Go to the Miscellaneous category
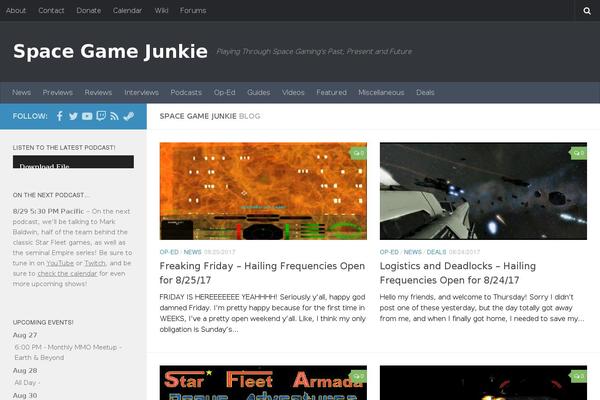 pos(381,93)
